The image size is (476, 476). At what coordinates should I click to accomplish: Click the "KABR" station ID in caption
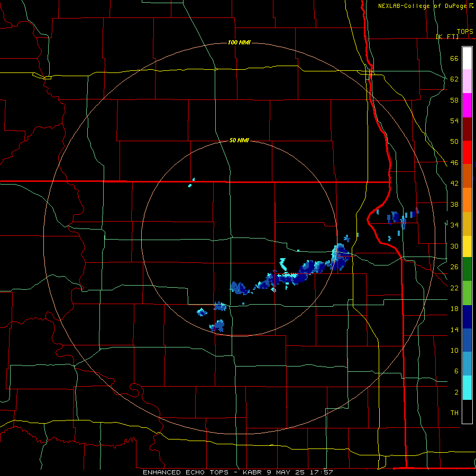click(252, 472)
